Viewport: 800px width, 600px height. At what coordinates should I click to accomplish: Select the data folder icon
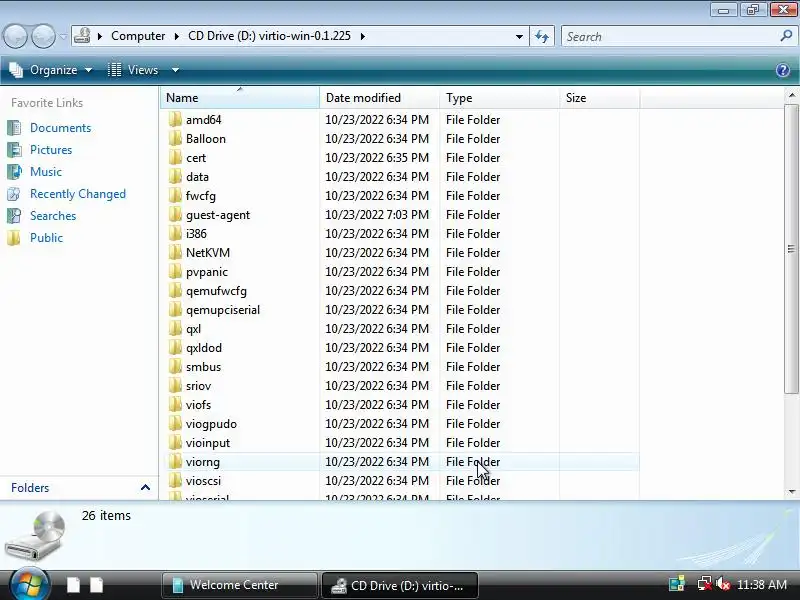click(175, 177)
